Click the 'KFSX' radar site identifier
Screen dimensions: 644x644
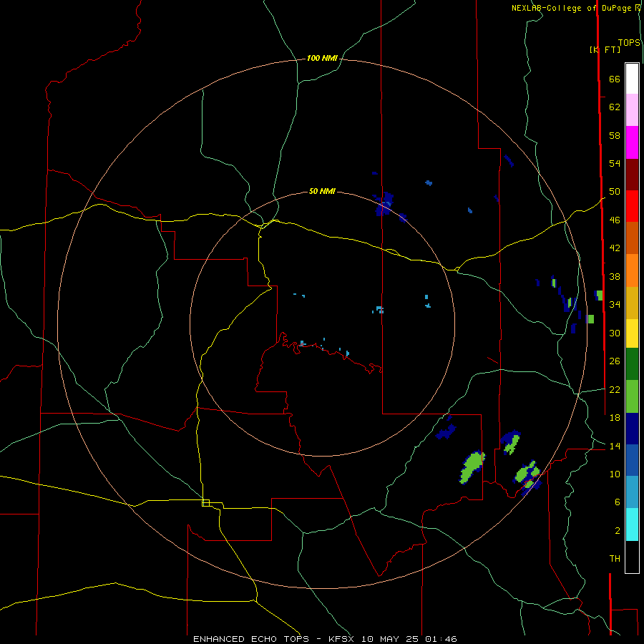tap(341, 639)
